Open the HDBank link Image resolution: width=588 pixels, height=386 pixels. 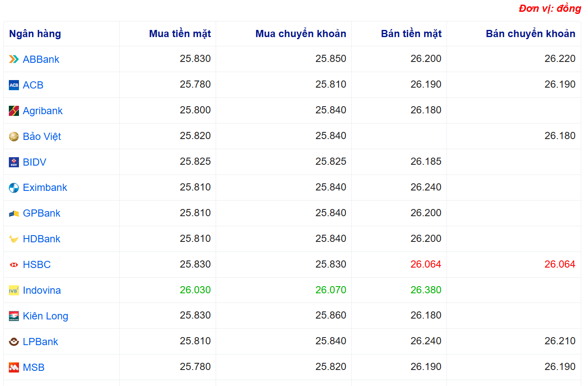[42, 239]
